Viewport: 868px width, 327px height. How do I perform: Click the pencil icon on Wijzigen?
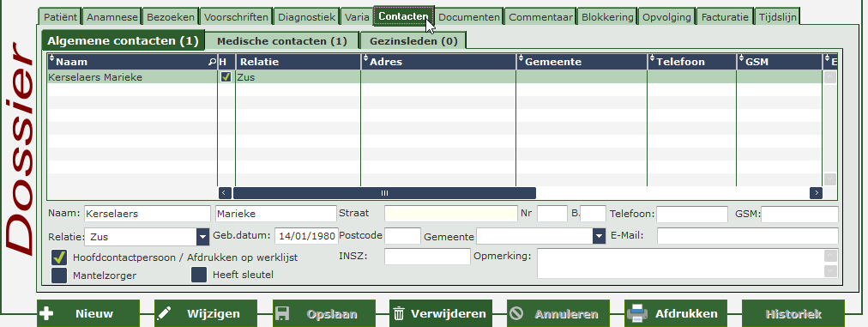[x=165, y=314]
